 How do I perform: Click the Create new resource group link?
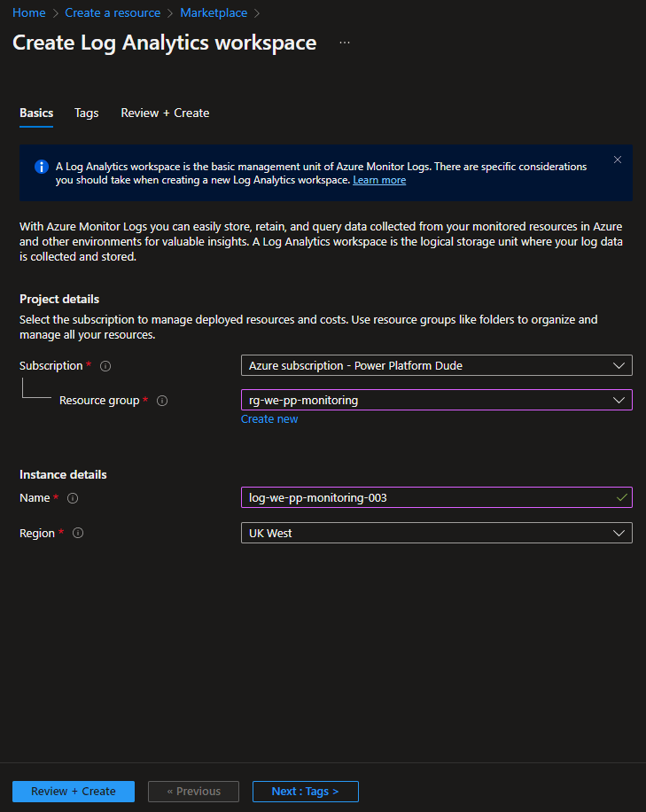coord(269,419)
